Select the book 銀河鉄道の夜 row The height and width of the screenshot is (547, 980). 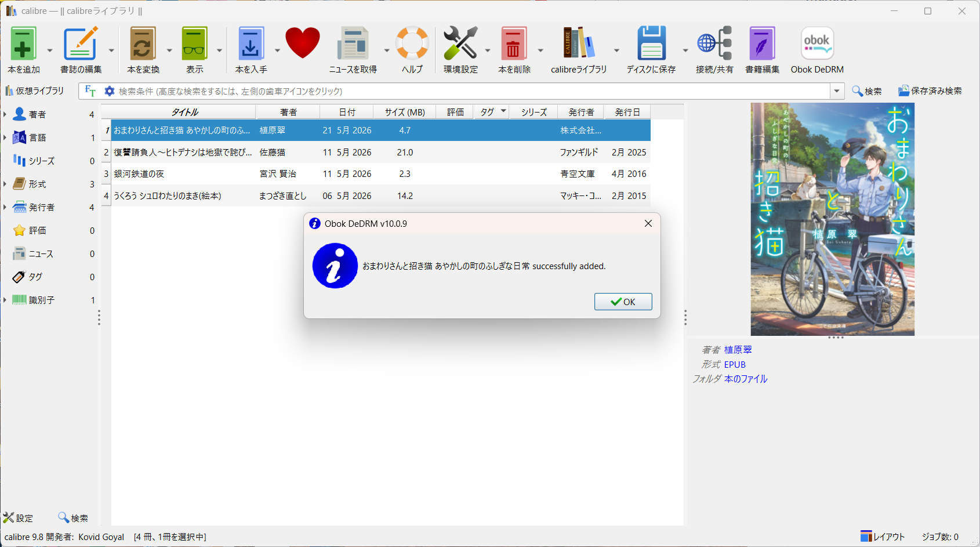pos(381,174)
